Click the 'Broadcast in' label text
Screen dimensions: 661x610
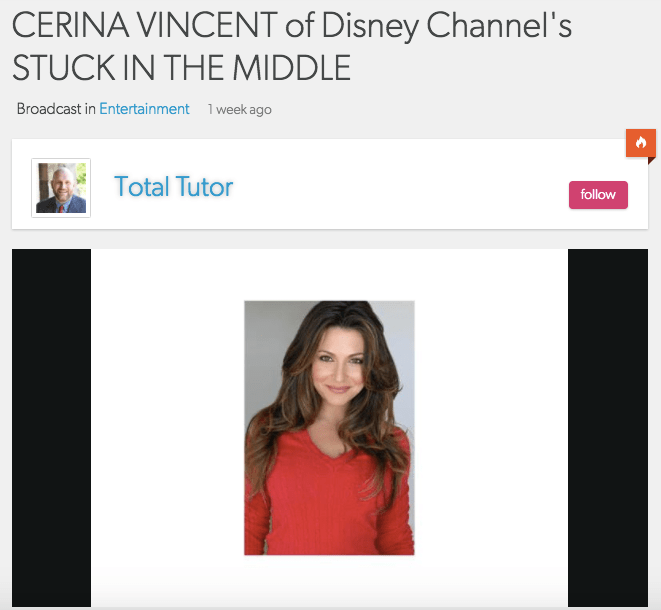click(56, 109)
